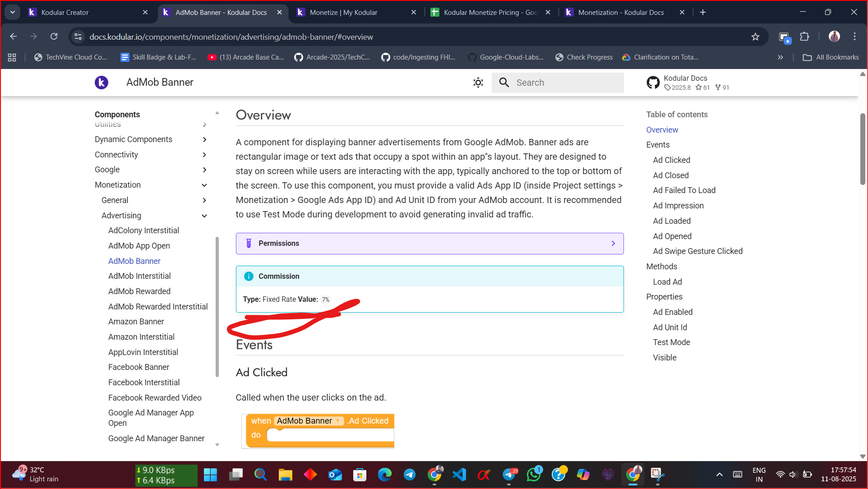Click the site info icon in address bar
The width and height of the screenshot is (868, 489).
tap(78, 37)
